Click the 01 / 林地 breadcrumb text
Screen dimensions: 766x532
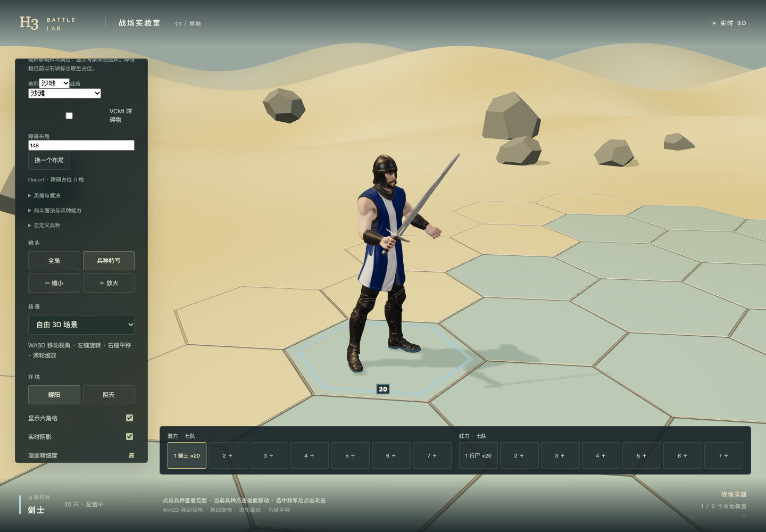[188, 23]
